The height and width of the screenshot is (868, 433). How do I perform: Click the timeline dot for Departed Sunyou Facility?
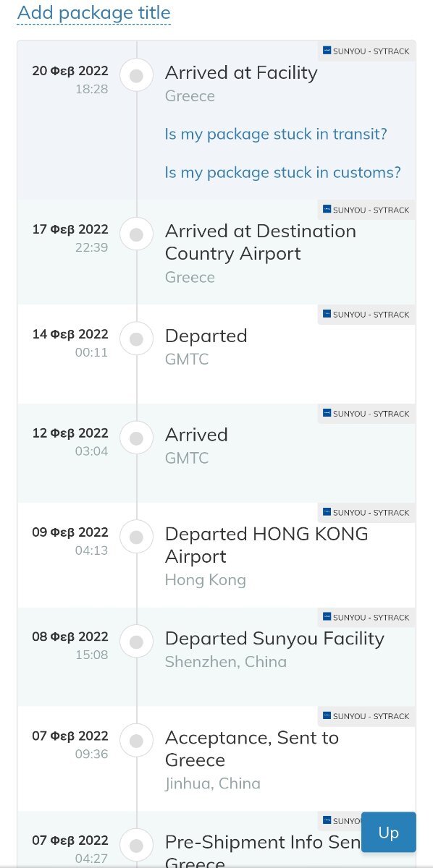click(136, 641)
